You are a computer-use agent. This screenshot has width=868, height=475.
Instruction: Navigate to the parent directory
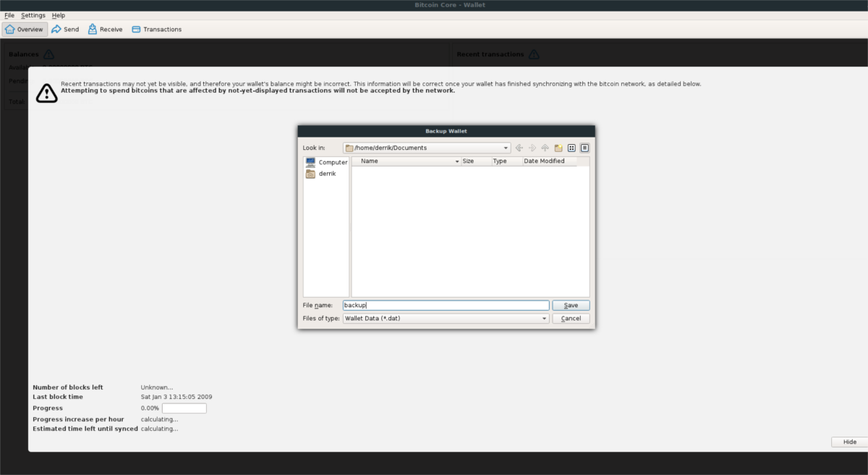click(x=545, y=148)
